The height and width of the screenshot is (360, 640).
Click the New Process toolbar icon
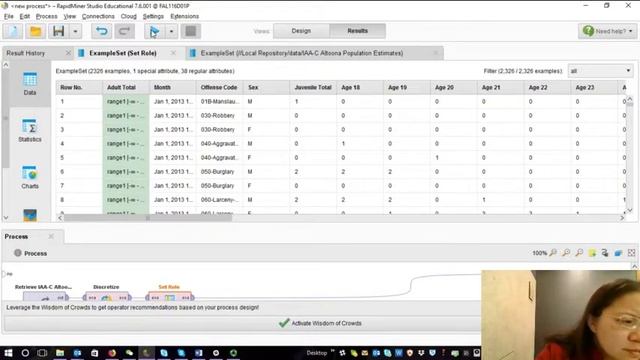tap(13, 31)
